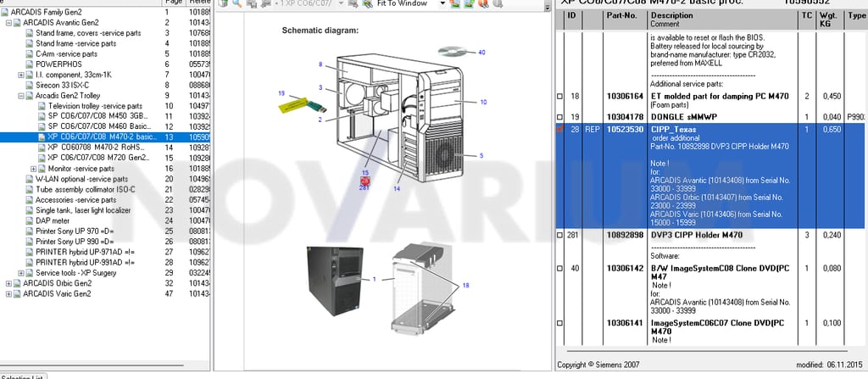The image size is (868, 379).
Task: Collapse the Arcadis Gen2 Trolley node
Action: [x=21, y=96]
